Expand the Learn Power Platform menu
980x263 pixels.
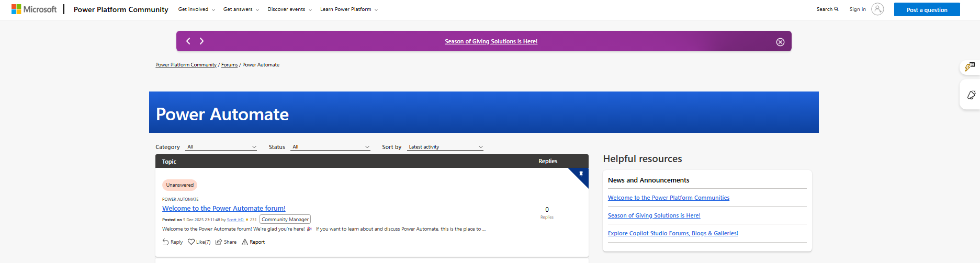[x=349, y=9]
